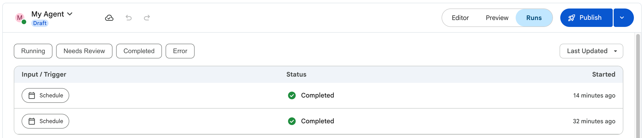Expand the Publish options chevron
The height and width of the screenshot is (138, 644).
[x=624, y=18]
